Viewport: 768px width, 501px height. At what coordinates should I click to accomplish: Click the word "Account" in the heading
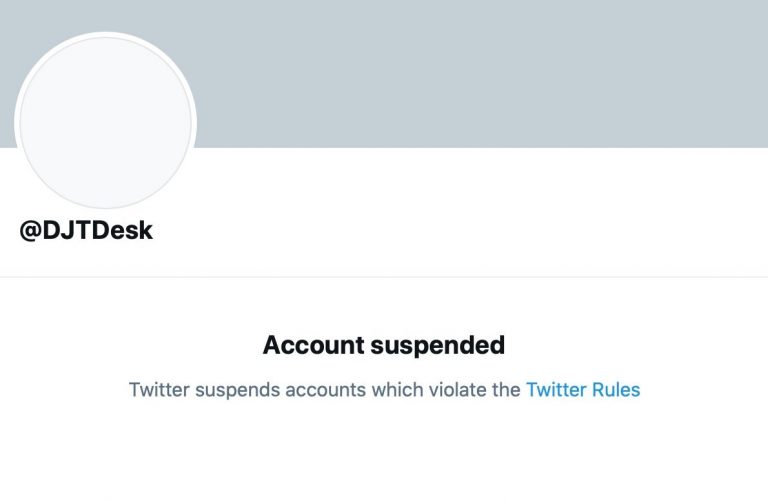313,346
